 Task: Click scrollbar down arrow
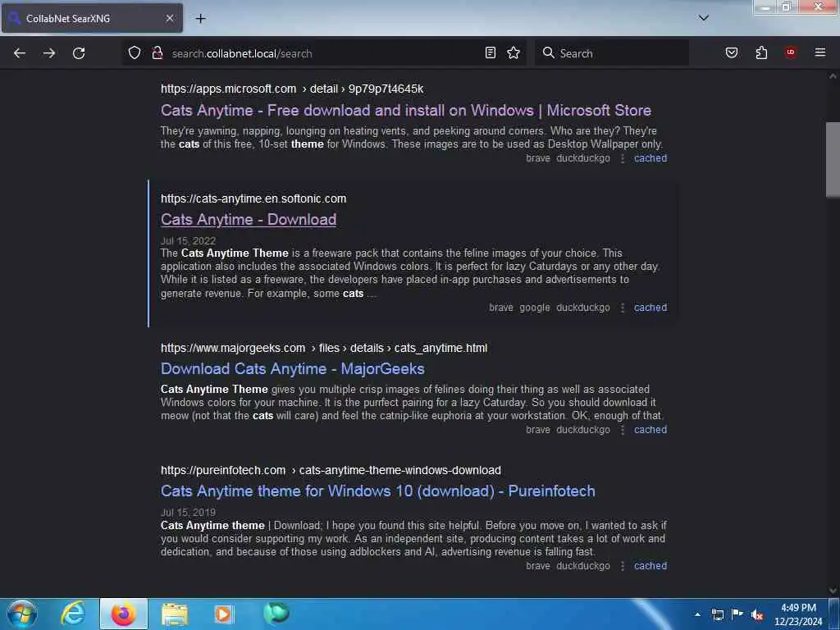click(833, 591)
